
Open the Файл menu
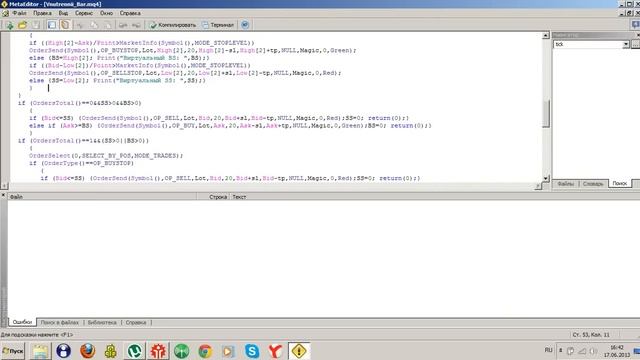coord(20,13)
